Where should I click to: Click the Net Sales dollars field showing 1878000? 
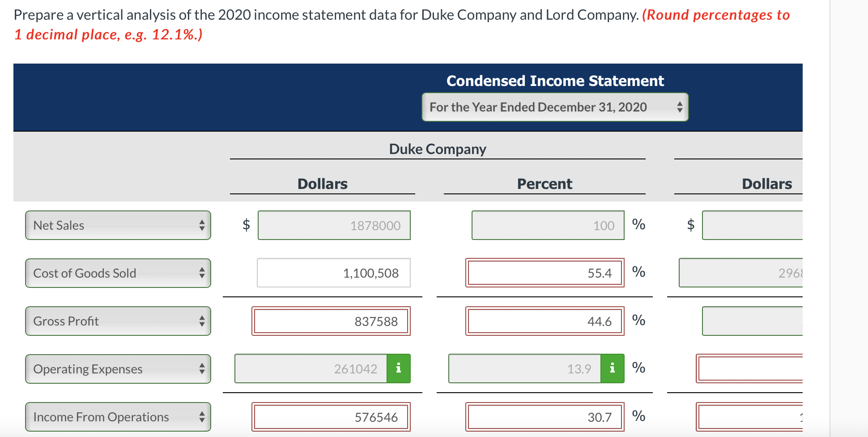(x=334, y=225)
